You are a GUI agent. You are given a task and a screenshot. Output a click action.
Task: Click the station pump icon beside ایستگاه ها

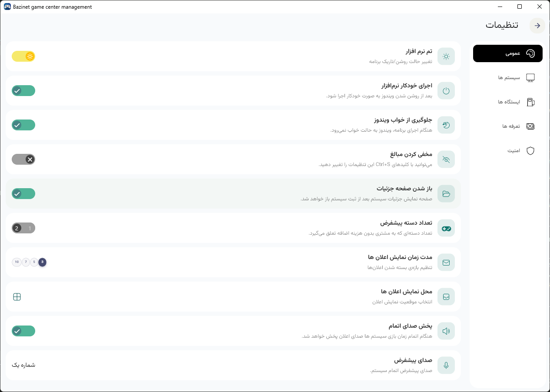click(x=530, y=102)
